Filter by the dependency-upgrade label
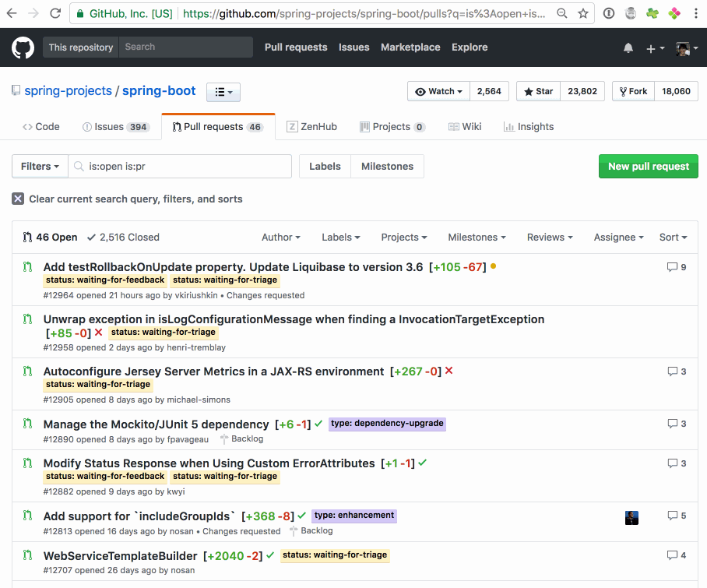The width and height of the screenshot is (707, 588). pyautogui.click(x=387, y=424)
